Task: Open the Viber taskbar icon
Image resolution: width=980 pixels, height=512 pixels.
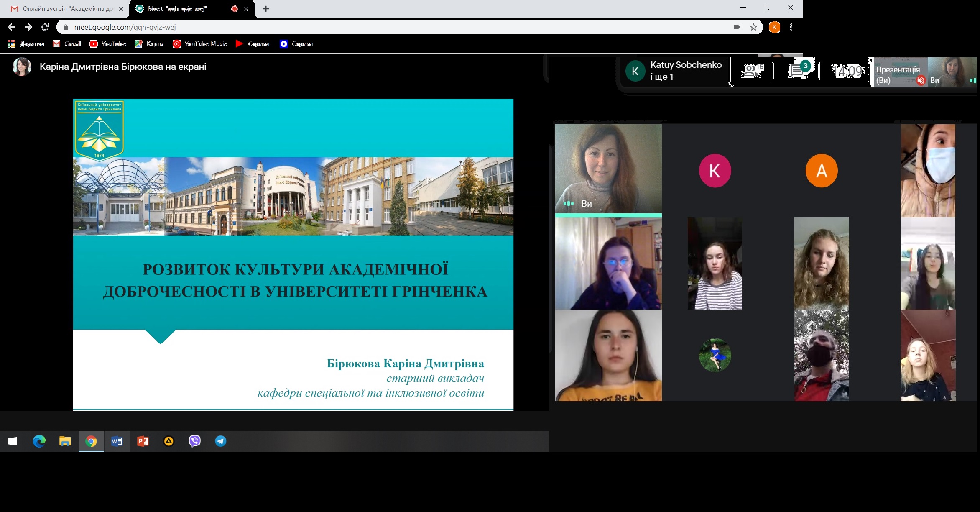Action: pos(195,441)
